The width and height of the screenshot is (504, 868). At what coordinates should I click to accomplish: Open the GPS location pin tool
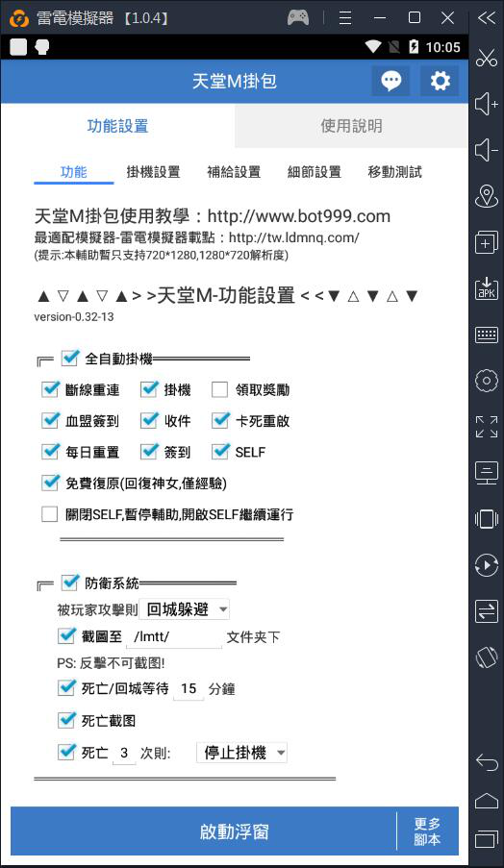click(x=487, y=195)
